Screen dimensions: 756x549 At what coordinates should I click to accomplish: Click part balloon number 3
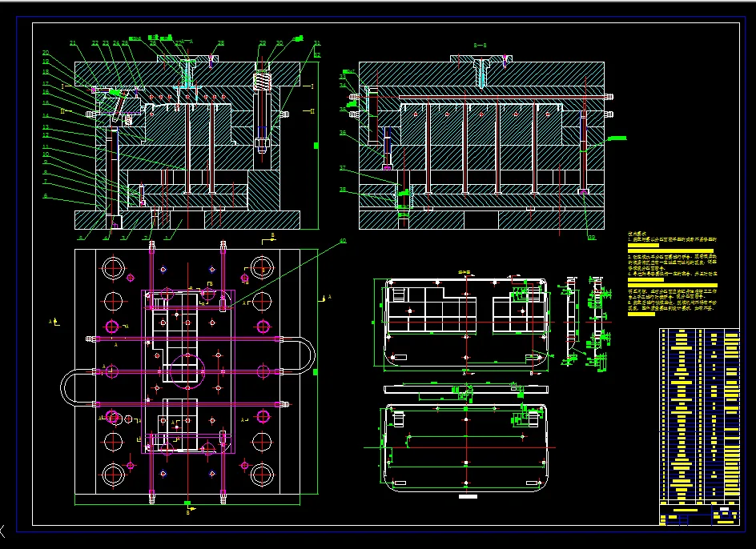point(123,238)
